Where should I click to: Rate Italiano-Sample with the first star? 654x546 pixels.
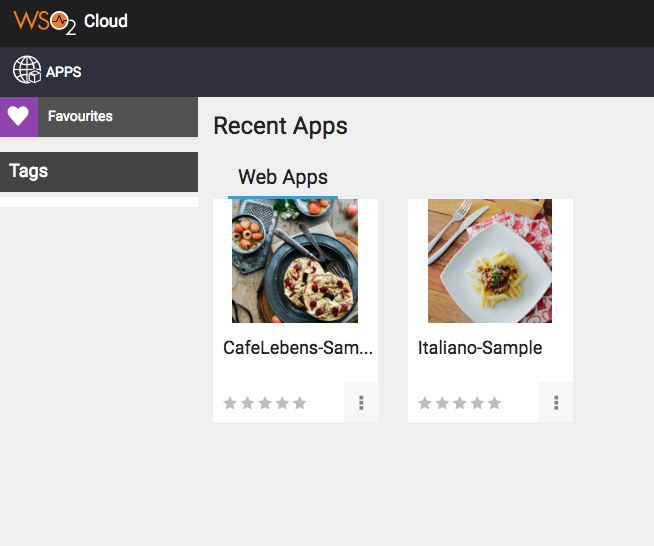tap(425, 403)
